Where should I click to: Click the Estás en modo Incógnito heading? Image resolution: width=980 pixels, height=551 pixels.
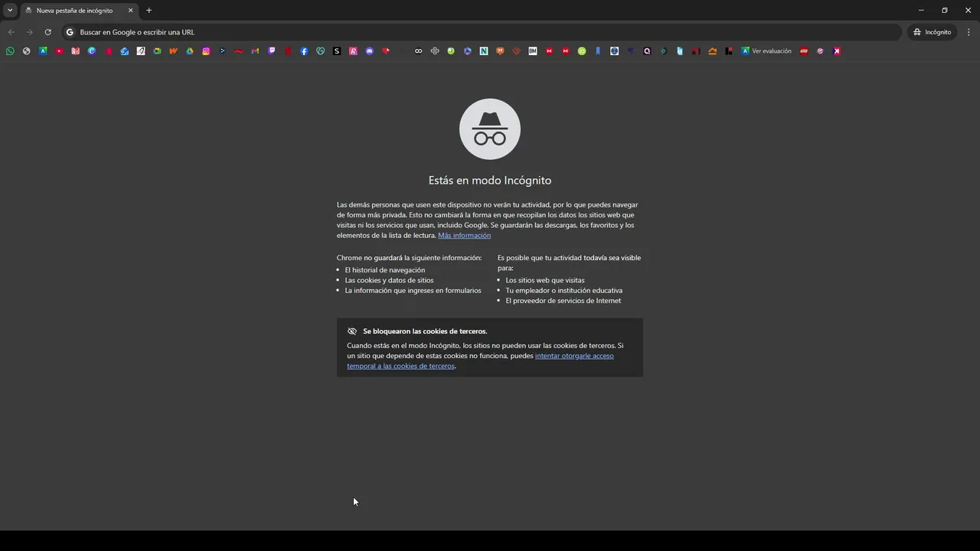(490, 181)
